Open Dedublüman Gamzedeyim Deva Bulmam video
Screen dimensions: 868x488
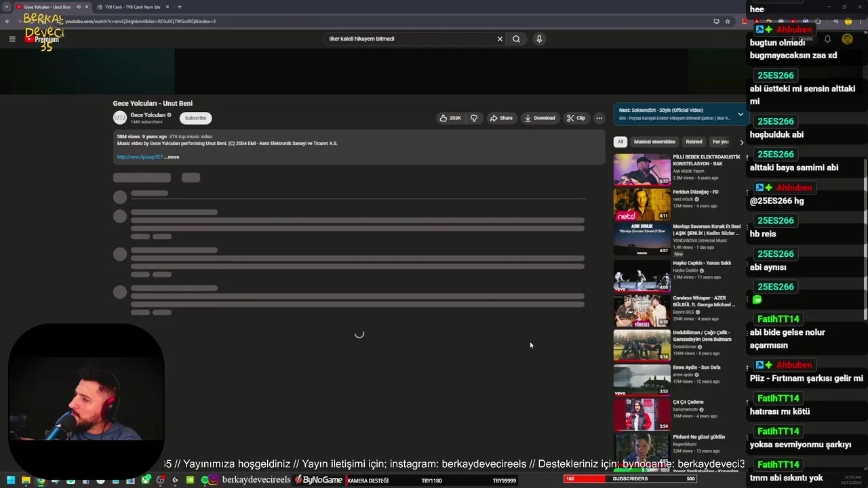(642, 345)
